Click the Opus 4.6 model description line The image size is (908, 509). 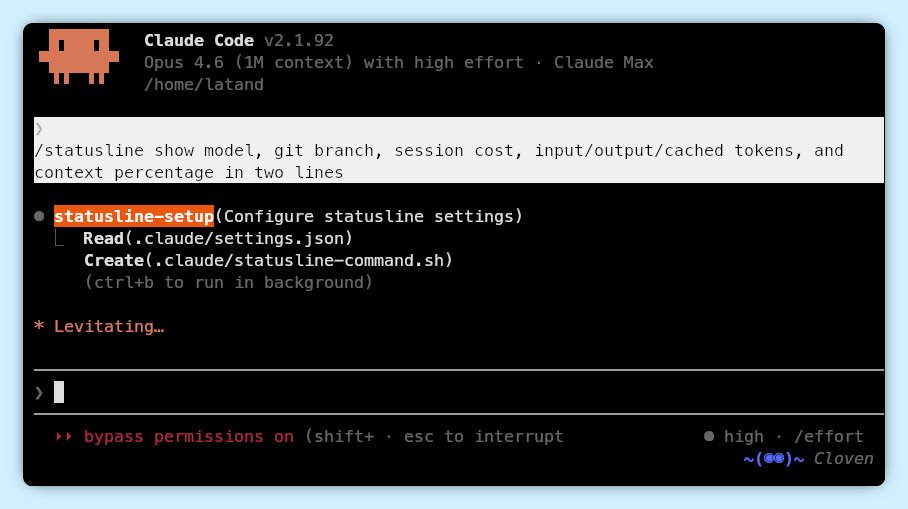pyautogui.click(x=398, y=62)
